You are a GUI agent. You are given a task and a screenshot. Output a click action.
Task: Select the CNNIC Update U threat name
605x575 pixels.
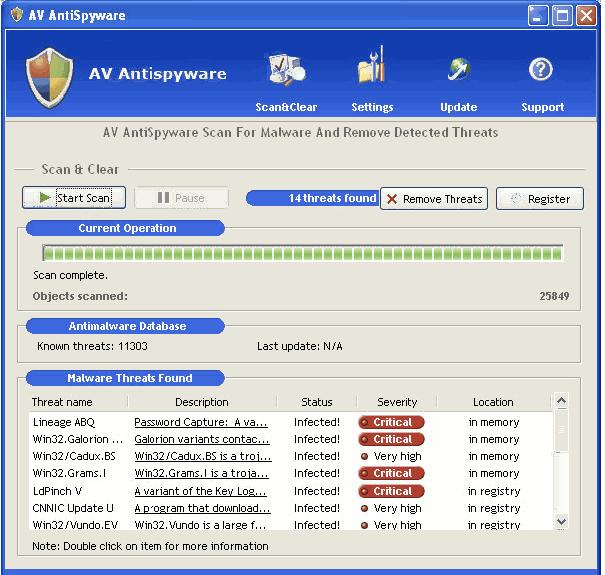[73, 508]
